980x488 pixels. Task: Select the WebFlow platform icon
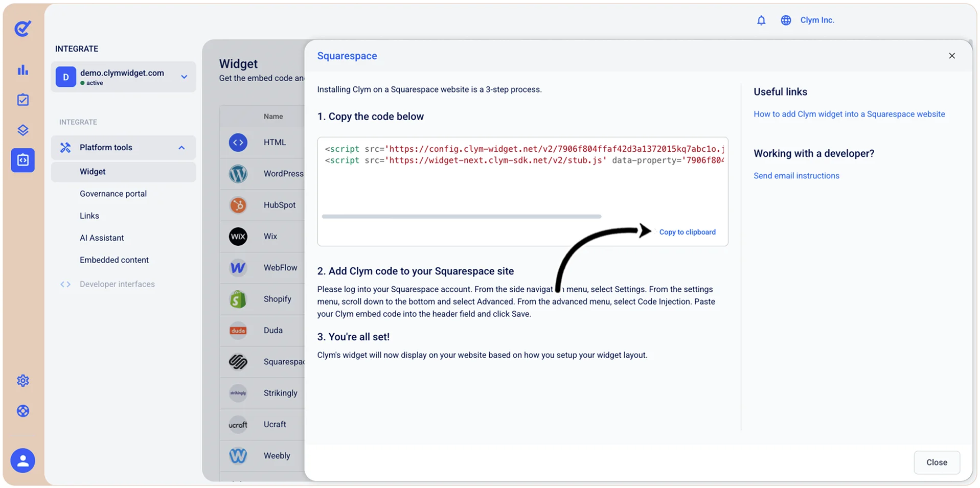pos(238,268)
